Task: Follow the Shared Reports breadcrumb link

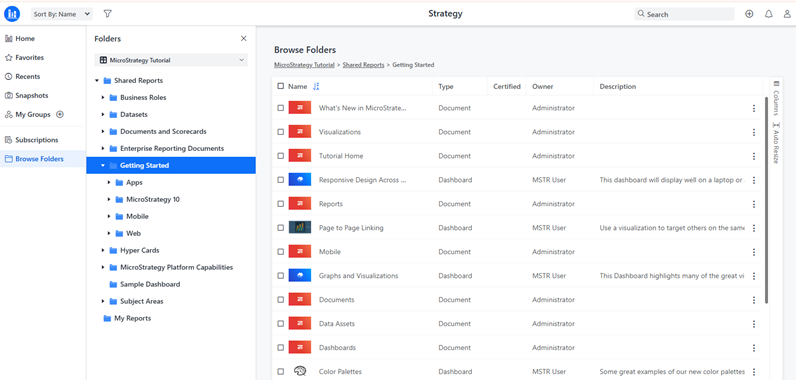Action: pyautogui.click(x=363, y=65)
